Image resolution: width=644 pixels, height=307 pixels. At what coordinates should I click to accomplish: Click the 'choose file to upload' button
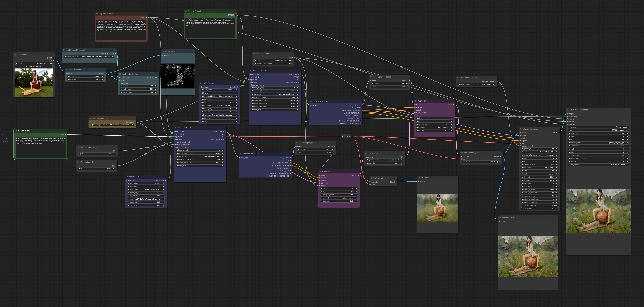point(34,67)
